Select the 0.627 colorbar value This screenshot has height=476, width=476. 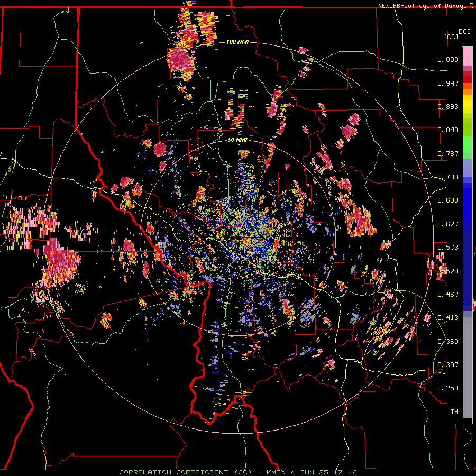tap(448, 224)
